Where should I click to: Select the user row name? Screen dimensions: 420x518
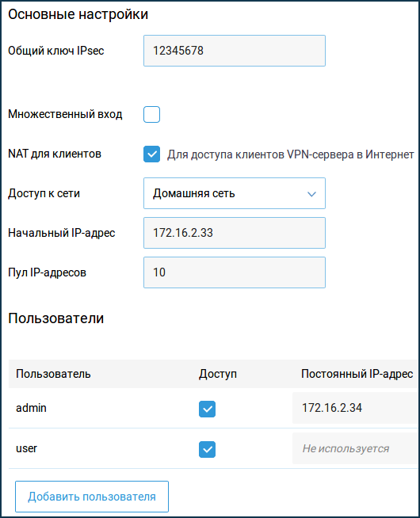(26, 448)
